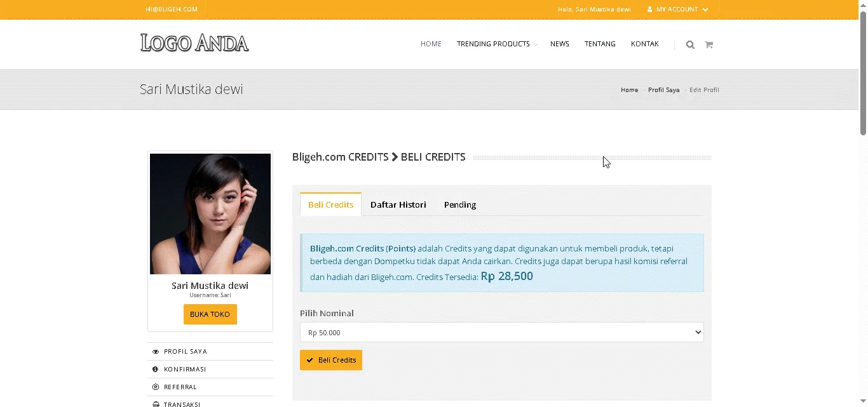Open the Kontak page link
This screenshot has width=868, height=407.
[644, 44]
